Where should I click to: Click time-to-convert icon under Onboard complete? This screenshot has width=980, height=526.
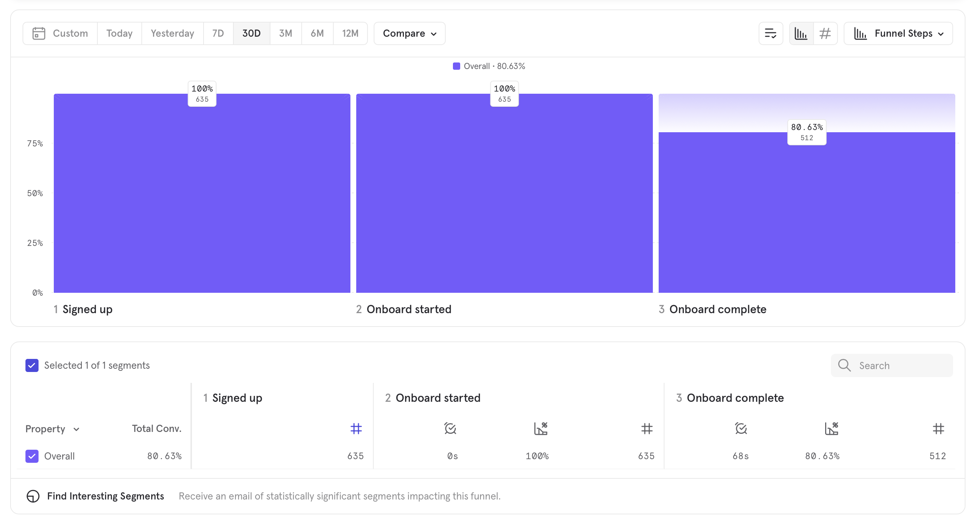[x=741, y=429]
